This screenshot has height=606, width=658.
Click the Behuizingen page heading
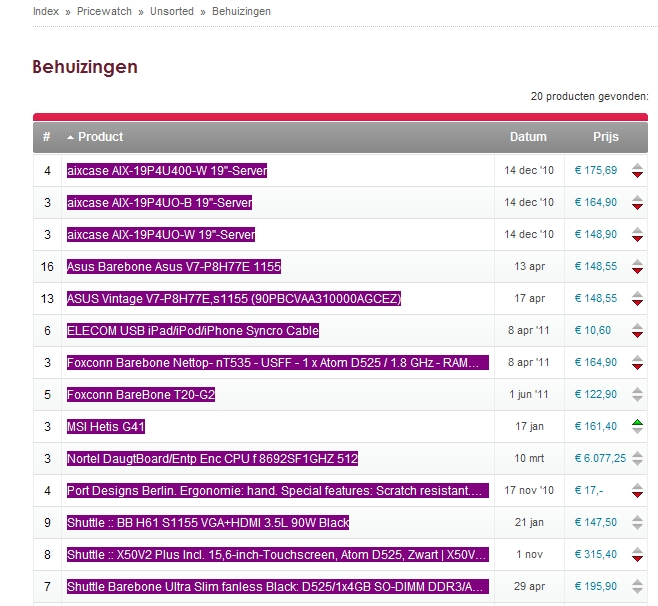point(85,67)
